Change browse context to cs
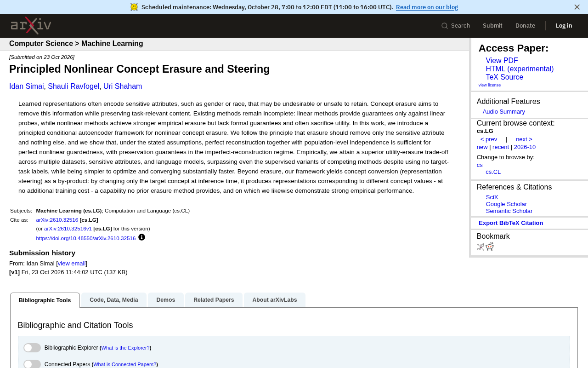 pos(480,165)
